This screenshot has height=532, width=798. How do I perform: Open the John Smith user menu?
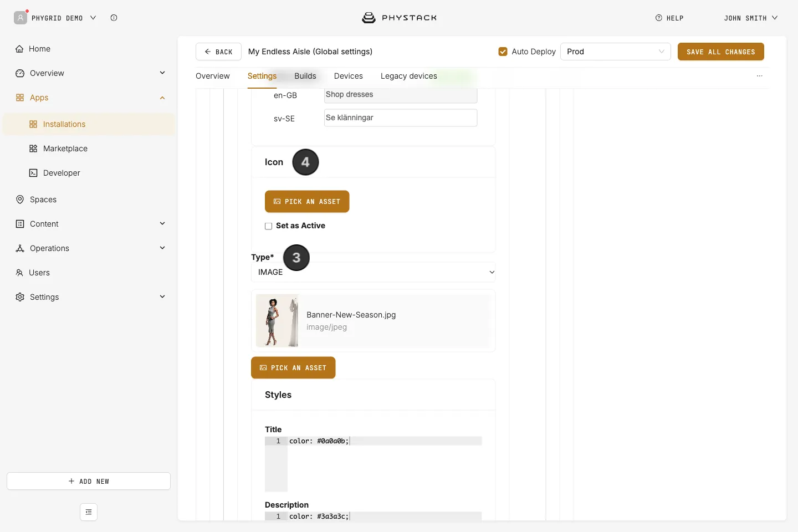(x=751, y=18)
